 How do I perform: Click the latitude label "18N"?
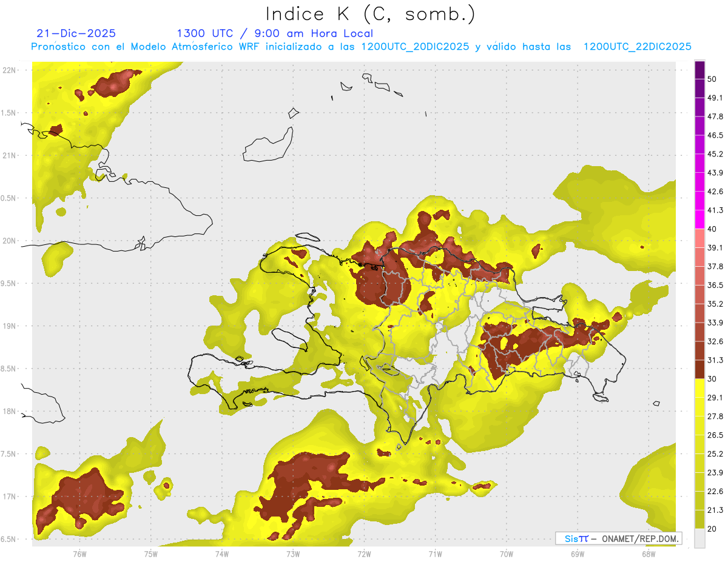(x=9, y=411)
